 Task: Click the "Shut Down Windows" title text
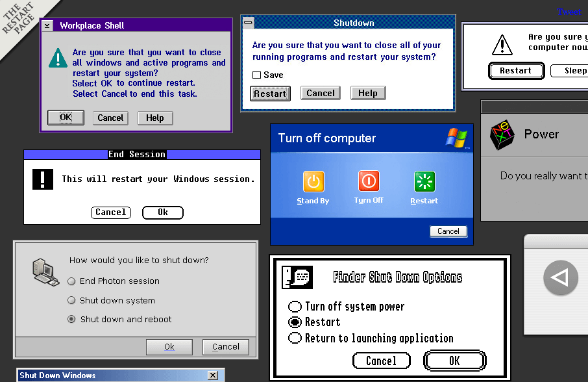pyautogui.click(x=58, y=376)
